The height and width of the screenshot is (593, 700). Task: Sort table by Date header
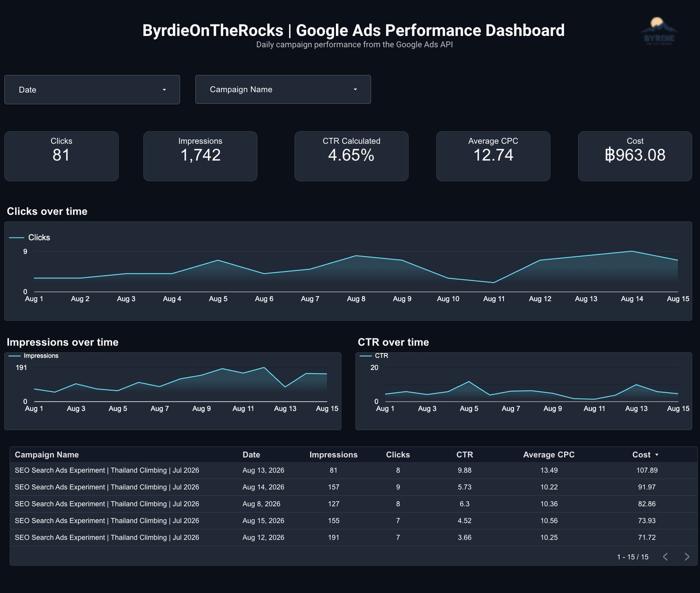click(251, 454)
